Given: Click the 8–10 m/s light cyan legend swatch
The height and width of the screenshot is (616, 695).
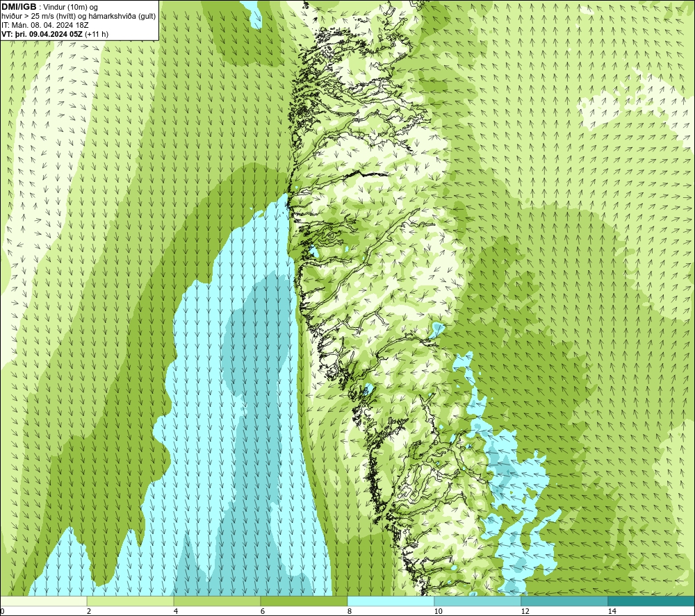Looking at the screenshot, I should pos(391,601).
